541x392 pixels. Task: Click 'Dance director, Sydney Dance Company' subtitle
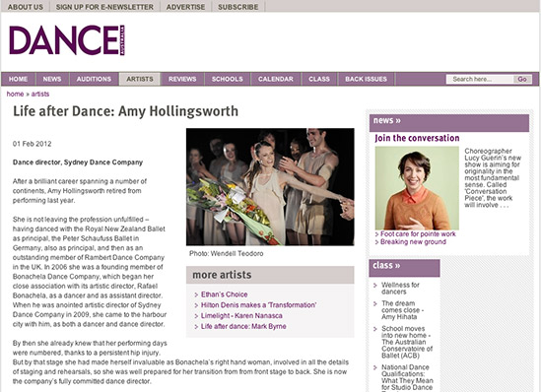pyautogui.click(x=78, y=163)
